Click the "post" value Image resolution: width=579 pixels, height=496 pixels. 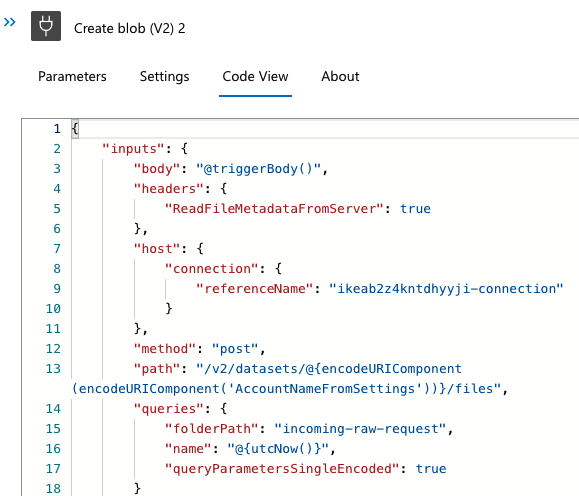(235, 349)
